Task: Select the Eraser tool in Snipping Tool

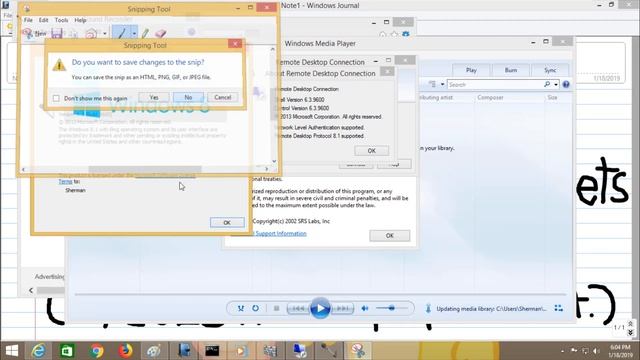Action: tap(160, 33)
